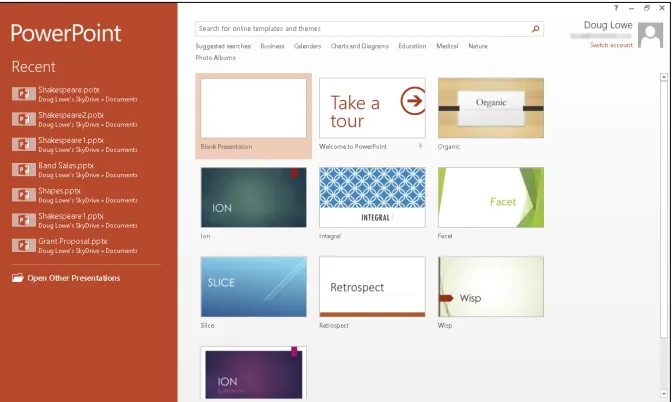672x402 pixels.
Task: Choose the Organic theme thumbnail
Action: click(x=491, y=108)
